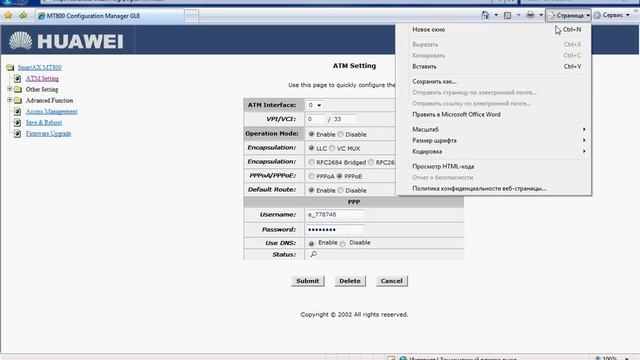
Task: Click the page icon beside Save & Reboot
Action: [18, 122]
